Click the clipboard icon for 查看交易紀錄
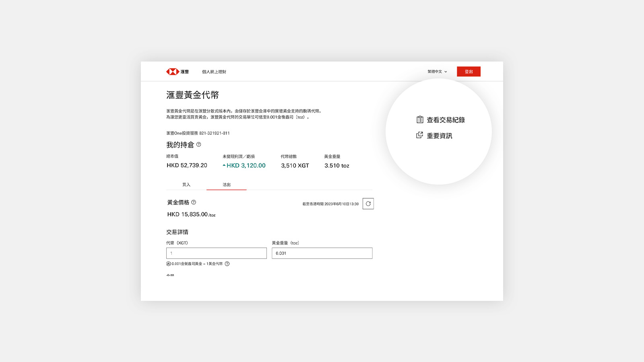 coord(420,119)
